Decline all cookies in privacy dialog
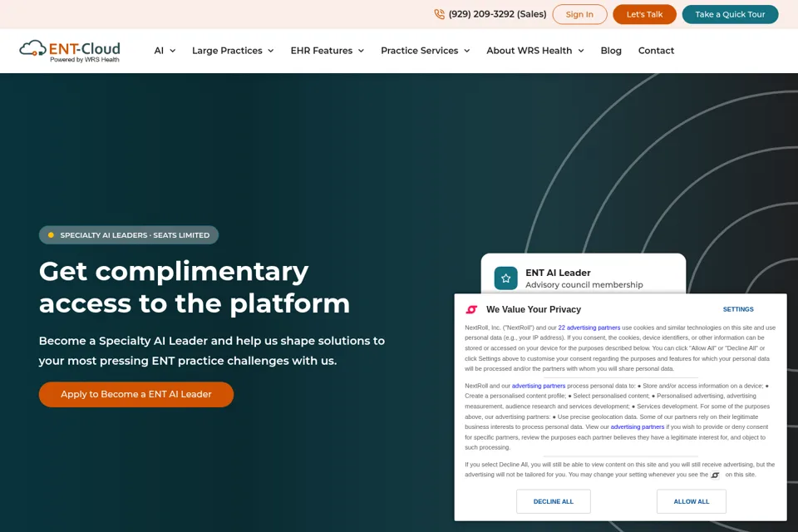This screenshot has height=532, width=798. [x=554, y=501]
